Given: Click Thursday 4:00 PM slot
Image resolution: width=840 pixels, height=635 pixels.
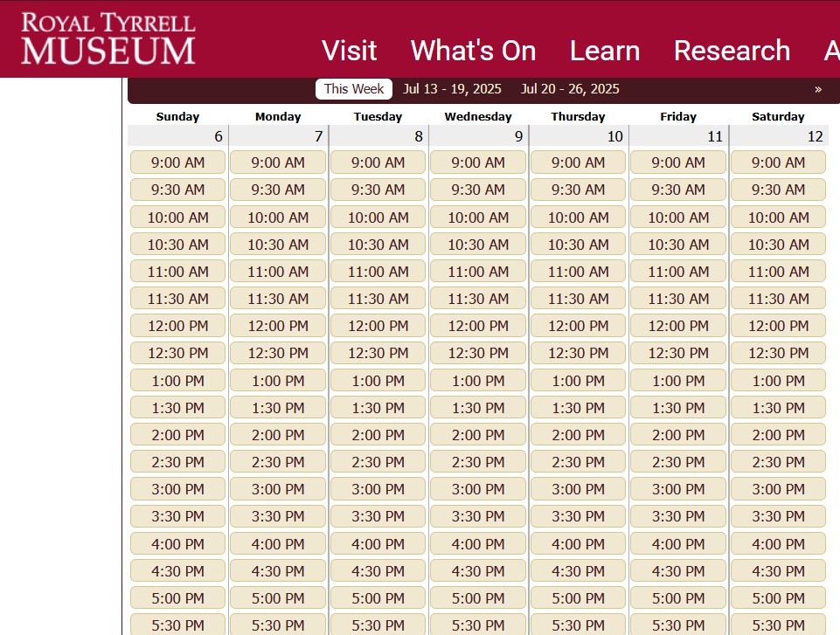Looking at the screenshot, I should (x=578, y=544).
